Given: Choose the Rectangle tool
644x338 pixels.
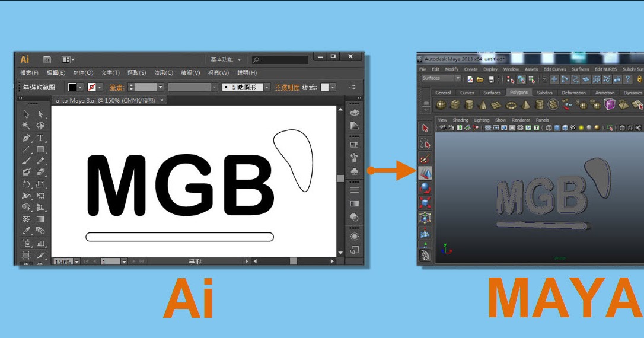Looking at the screenshot, I should coord(40,149).
